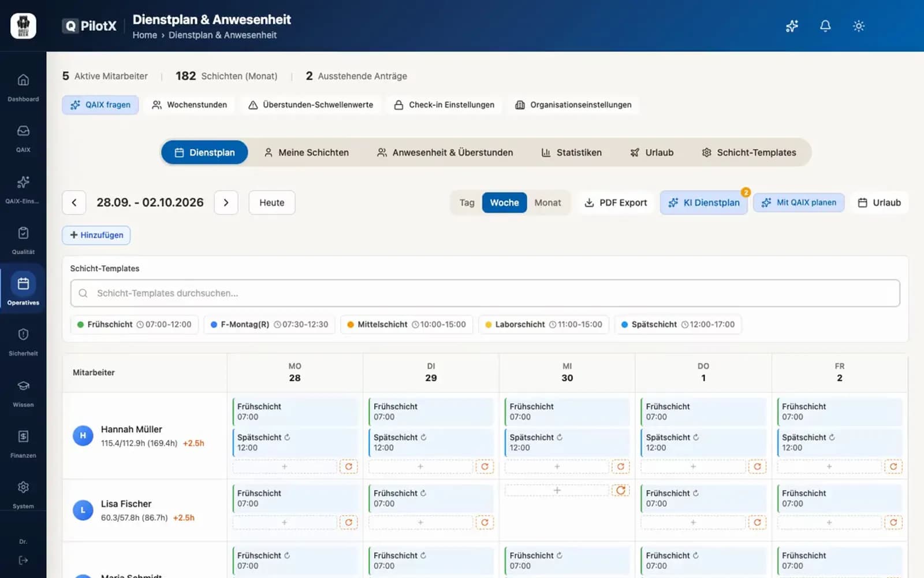
Task: Click the repeat icon in Hannah Müller's Friday cell
Action: click(893, 466)
